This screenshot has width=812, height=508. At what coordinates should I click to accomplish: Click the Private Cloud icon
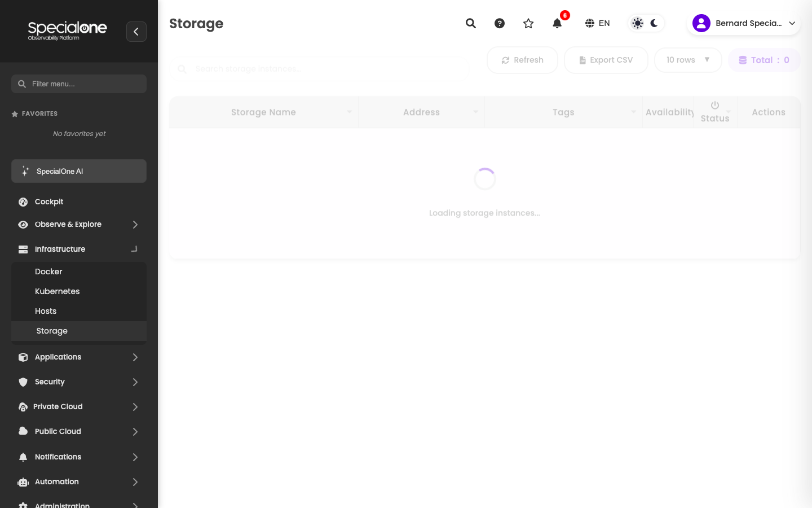[x=23, y=407]
